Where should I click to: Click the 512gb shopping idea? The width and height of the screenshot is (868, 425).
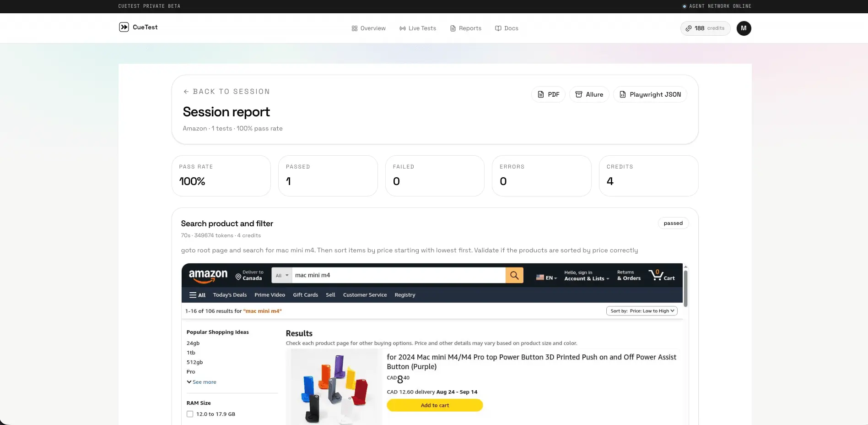tap(194, 362)
